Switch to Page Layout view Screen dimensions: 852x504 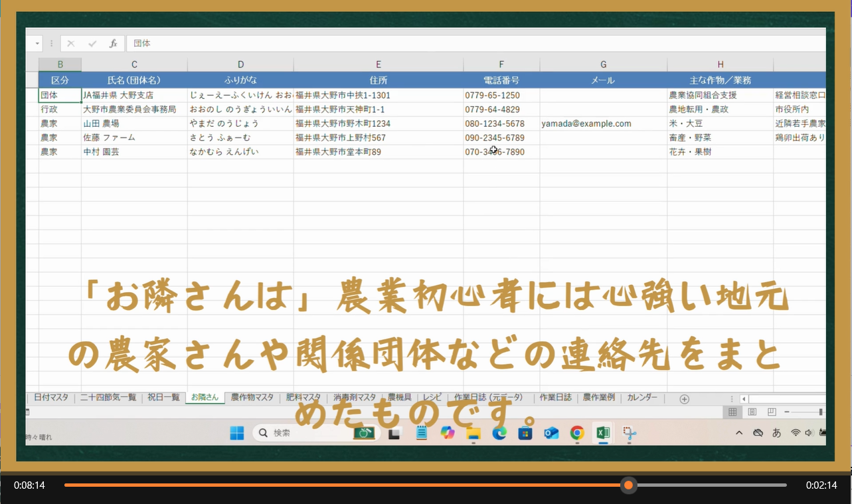752,412
